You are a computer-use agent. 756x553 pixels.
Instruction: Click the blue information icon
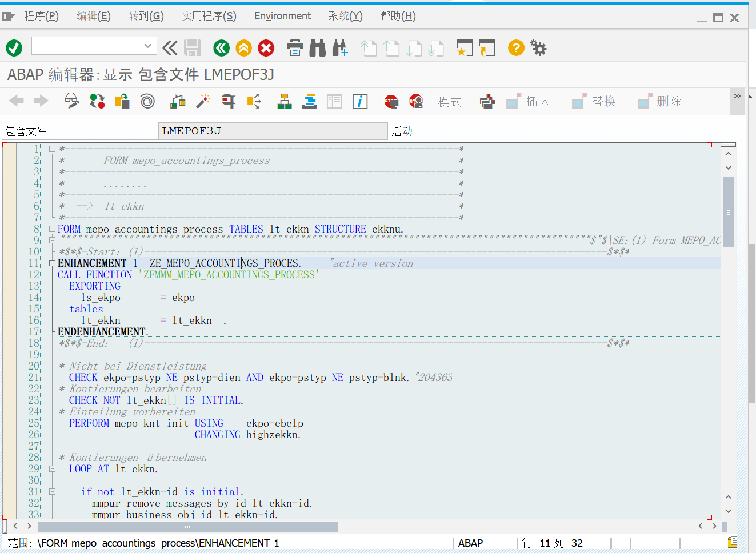(x=360, y=101)
